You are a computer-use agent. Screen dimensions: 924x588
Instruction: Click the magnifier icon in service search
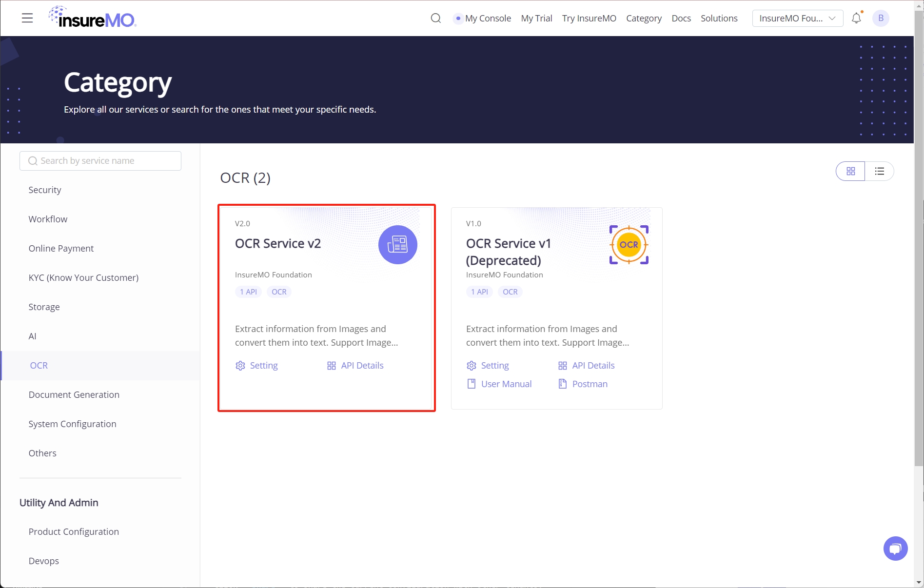33,161
